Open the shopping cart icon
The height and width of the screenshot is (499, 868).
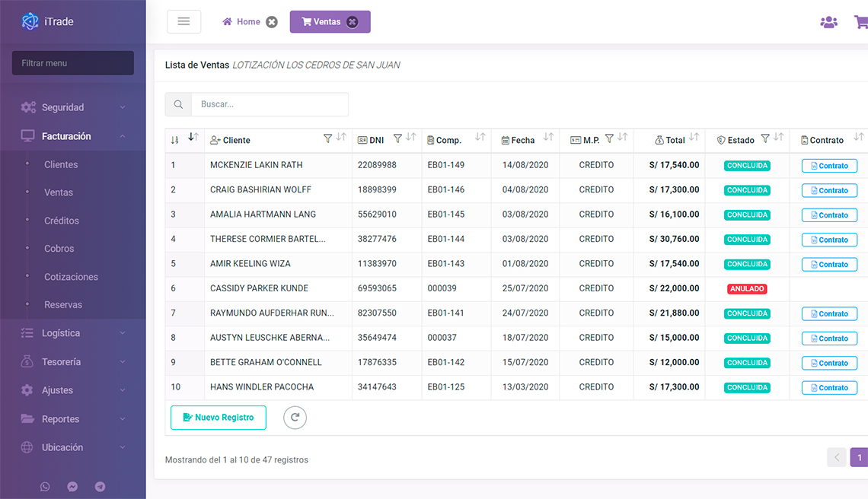click(x=860, y=22)
